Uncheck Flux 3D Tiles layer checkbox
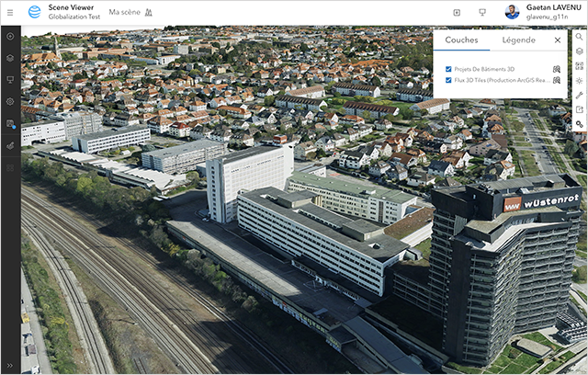 448,80
